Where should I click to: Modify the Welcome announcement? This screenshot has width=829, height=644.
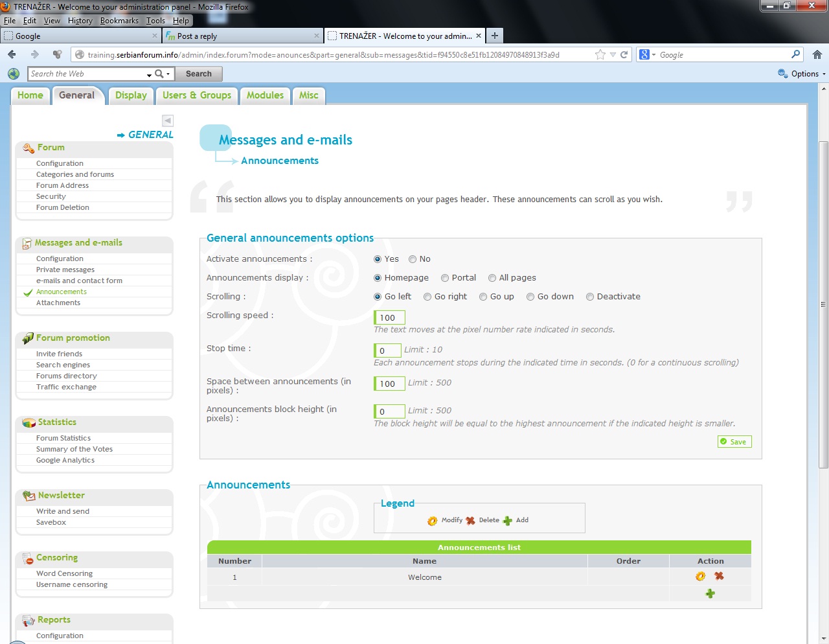click(x=701, y=576)
